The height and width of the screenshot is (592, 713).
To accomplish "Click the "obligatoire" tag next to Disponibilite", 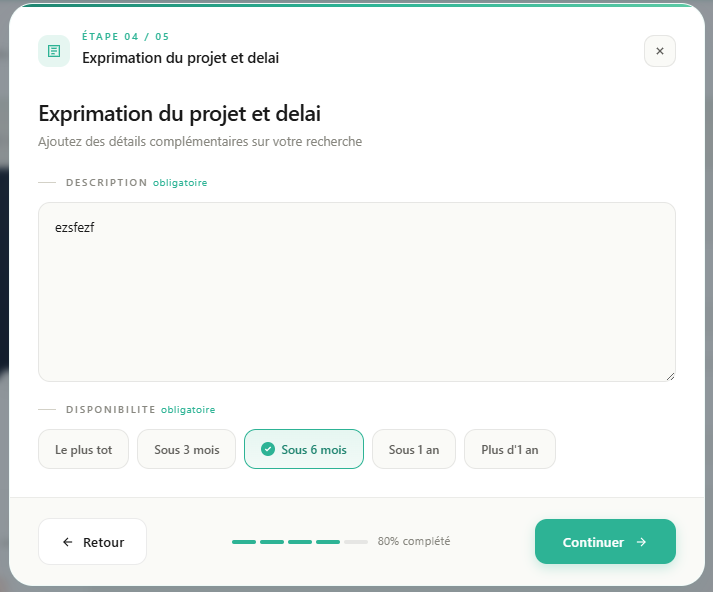I will (x=188, y=410).
